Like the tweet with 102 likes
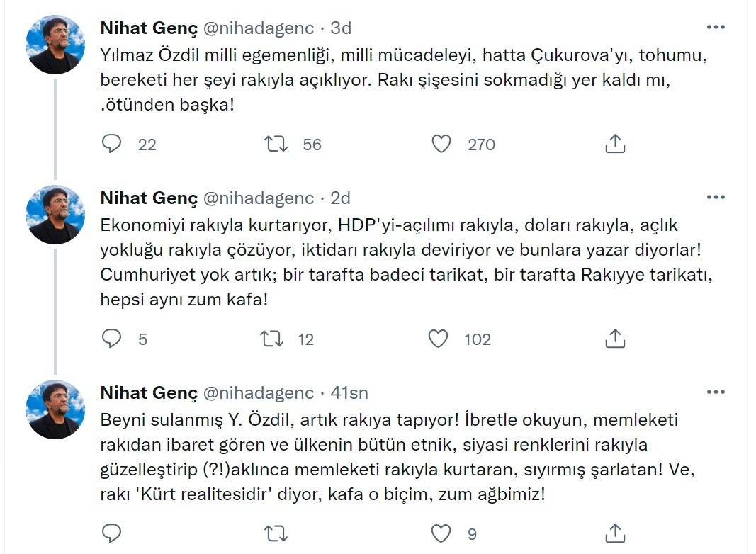Screen dimensions: 756x554 (439, 339)
